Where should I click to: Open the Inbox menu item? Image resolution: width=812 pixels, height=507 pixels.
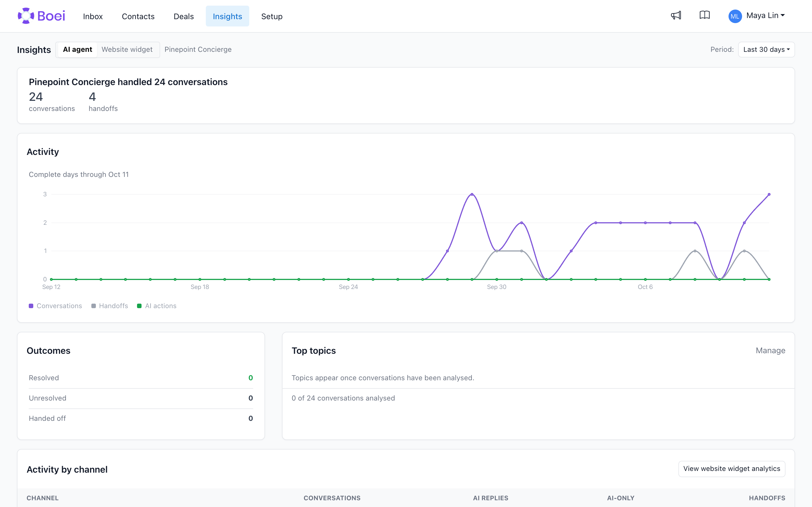click(x=92, y=16)
